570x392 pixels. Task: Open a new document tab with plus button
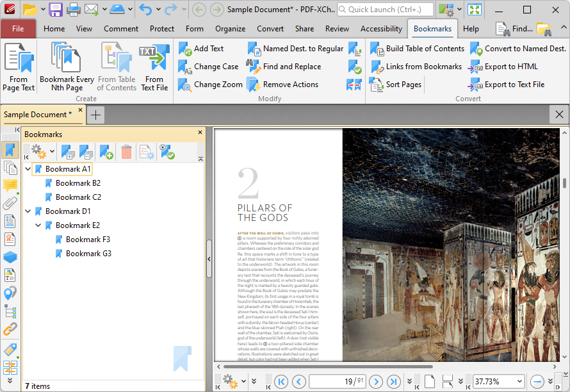coord(95,115)
